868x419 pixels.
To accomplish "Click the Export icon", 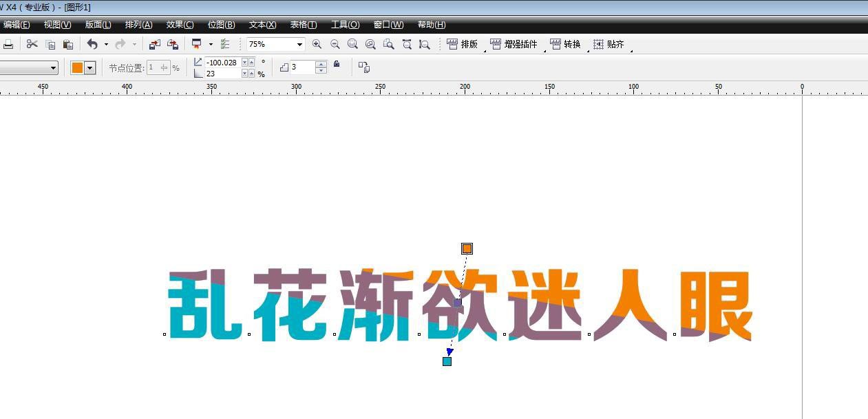I will pos(173,43).
